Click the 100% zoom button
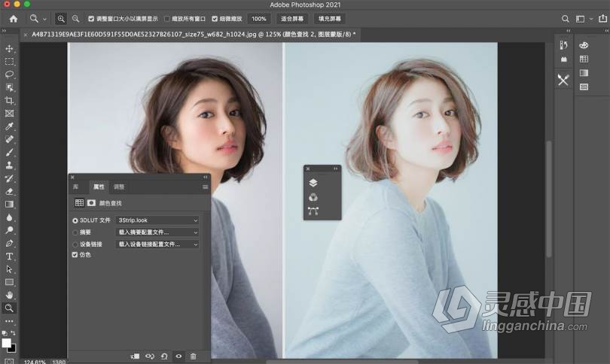Screen dimensions: 610x364 pos(259,19)
